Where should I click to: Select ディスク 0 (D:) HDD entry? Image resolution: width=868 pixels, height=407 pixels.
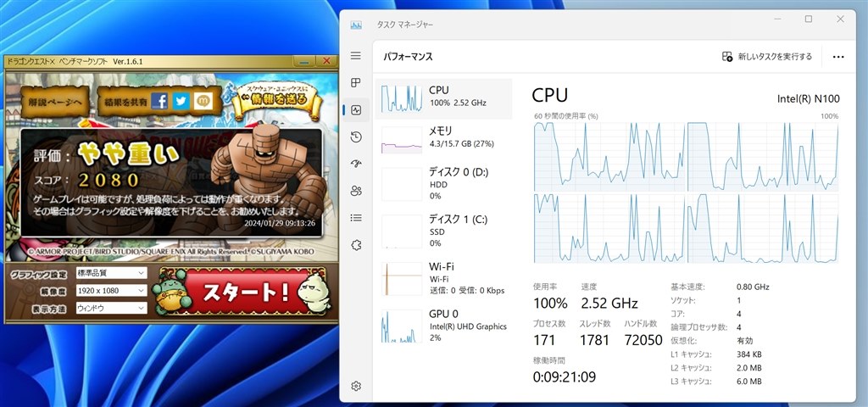pos(444,184)
